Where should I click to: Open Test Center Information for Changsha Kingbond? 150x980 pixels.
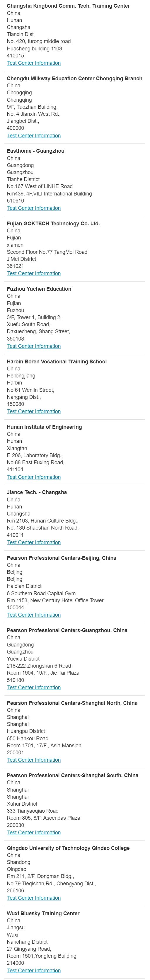34,63
